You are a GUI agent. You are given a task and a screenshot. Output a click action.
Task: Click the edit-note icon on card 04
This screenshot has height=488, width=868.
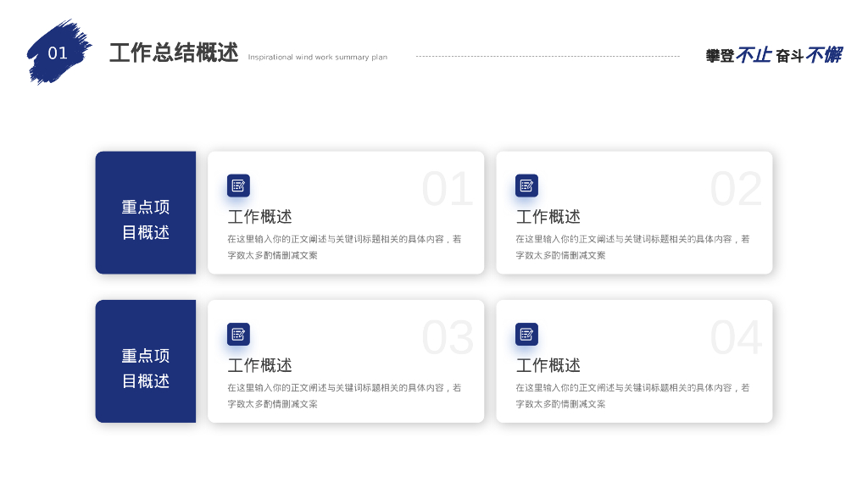pyautogui.click(x=526, y=334)
